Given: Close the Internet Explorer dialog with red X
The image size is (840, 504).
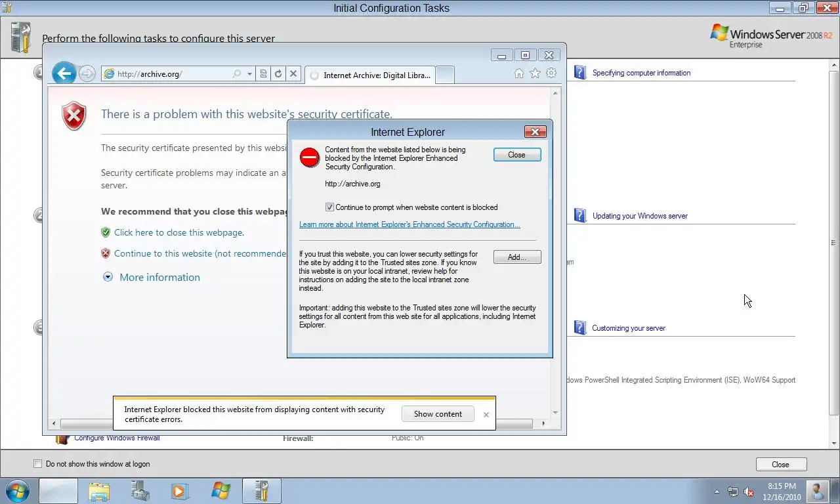Looking at the screenshot, I should (535, 132).
